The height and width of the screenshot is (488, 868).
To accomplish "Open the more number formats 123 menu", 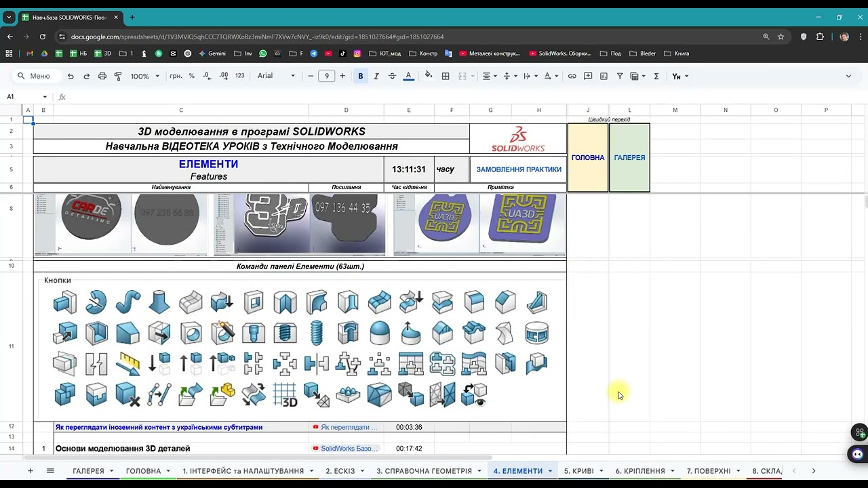I will pyautogui.click(x=239, y=76).
